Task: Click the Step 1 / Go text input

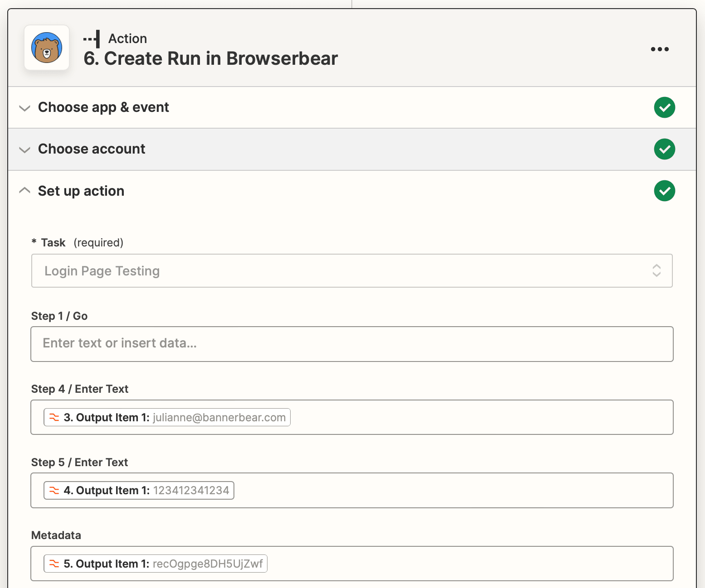Action: tap(352, 344)
